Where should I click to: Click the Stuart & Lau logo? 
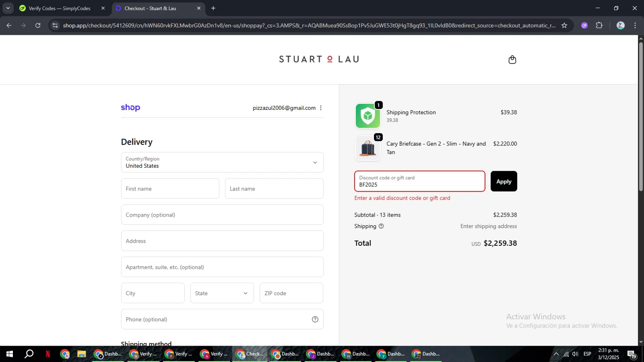pos(319,59)
